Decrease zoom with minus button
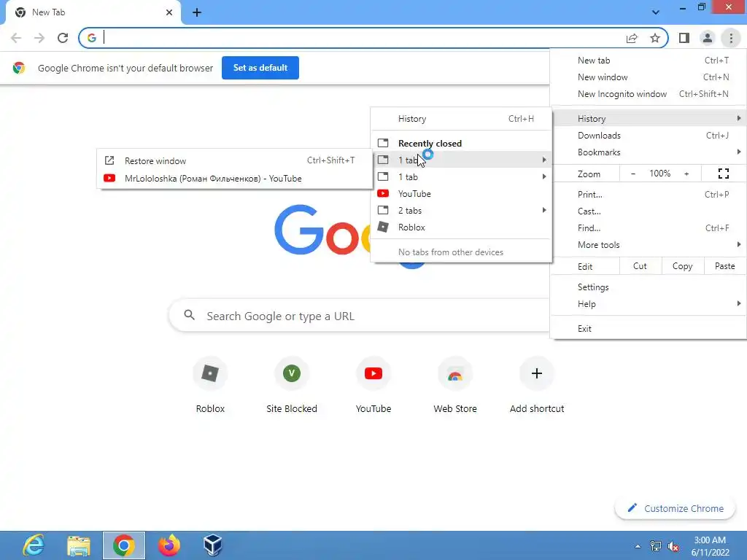The width and height of the screenshot is (747, 560). (632, 174)
